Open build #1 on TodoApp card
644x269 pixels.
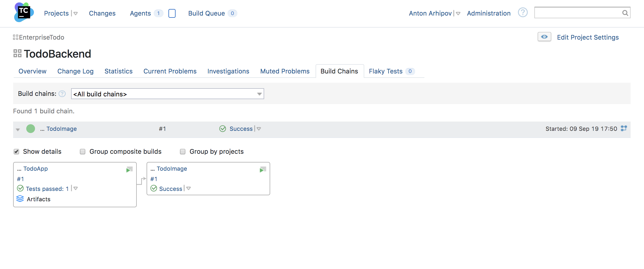[x=21, y=179]
